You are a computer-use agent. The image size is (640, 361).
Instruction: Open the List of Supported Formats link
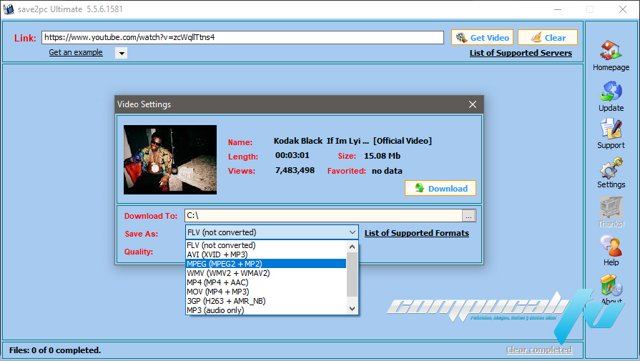click(x=416, y=233)
